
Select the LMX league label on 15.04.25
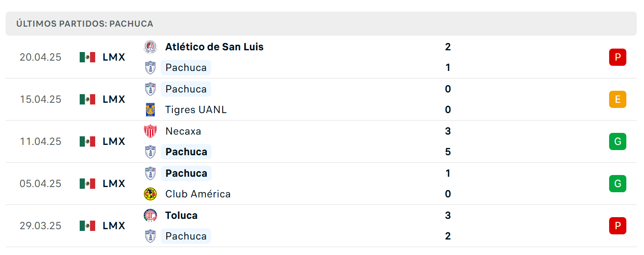click(114, 99)
